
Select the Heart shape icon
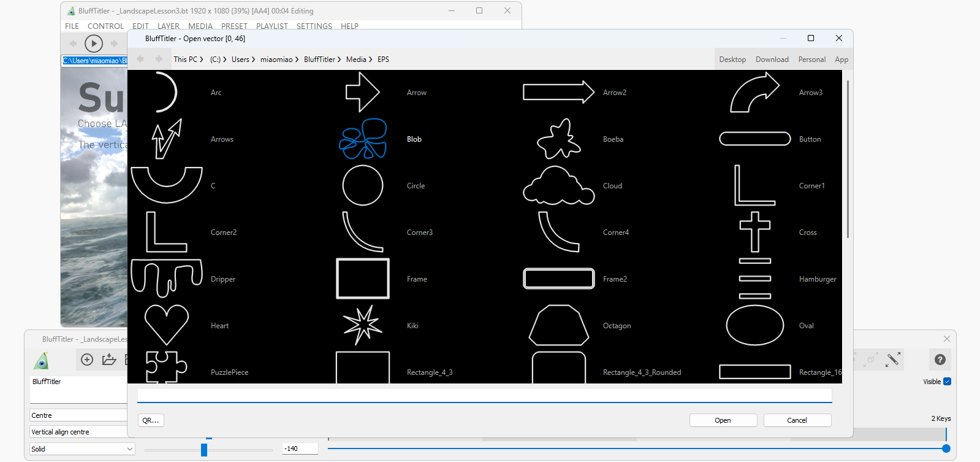166,325
